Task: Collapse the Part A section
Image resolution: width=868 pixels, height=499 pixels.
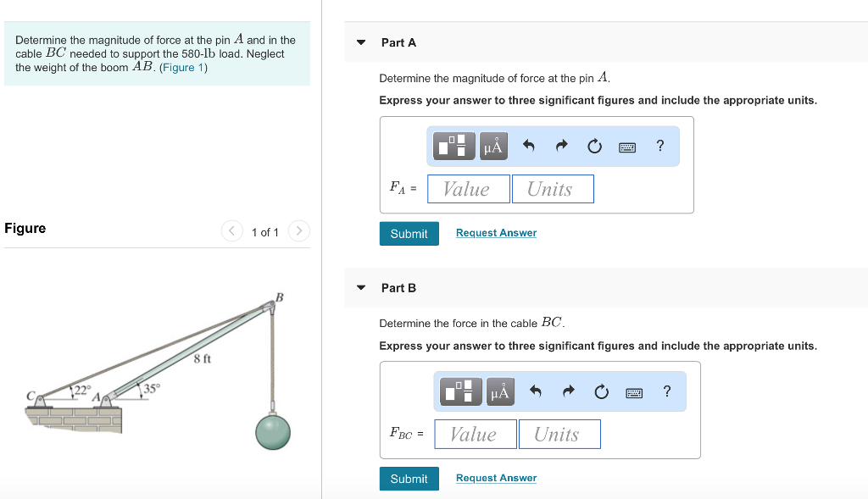Action: (x=361, y=42)
